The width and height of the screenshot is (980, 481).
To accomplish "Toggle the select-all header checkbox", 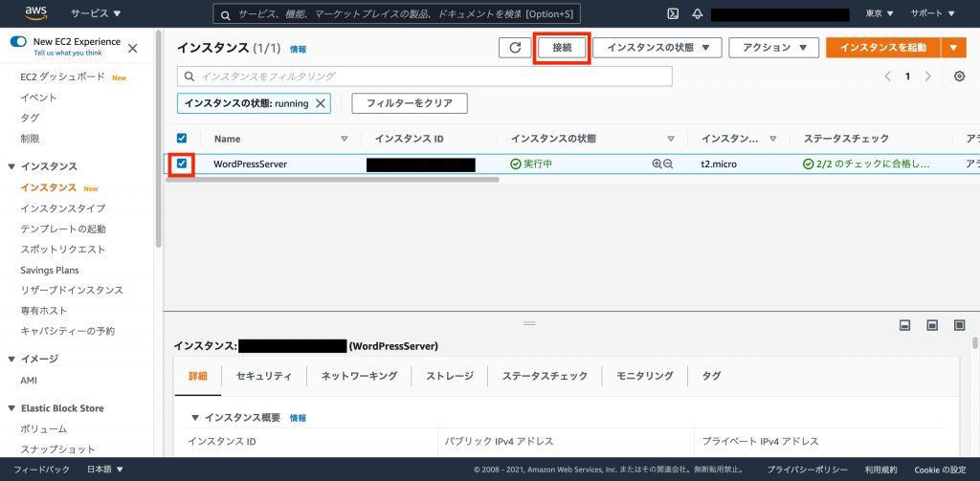I will click(x=182, y=138).
